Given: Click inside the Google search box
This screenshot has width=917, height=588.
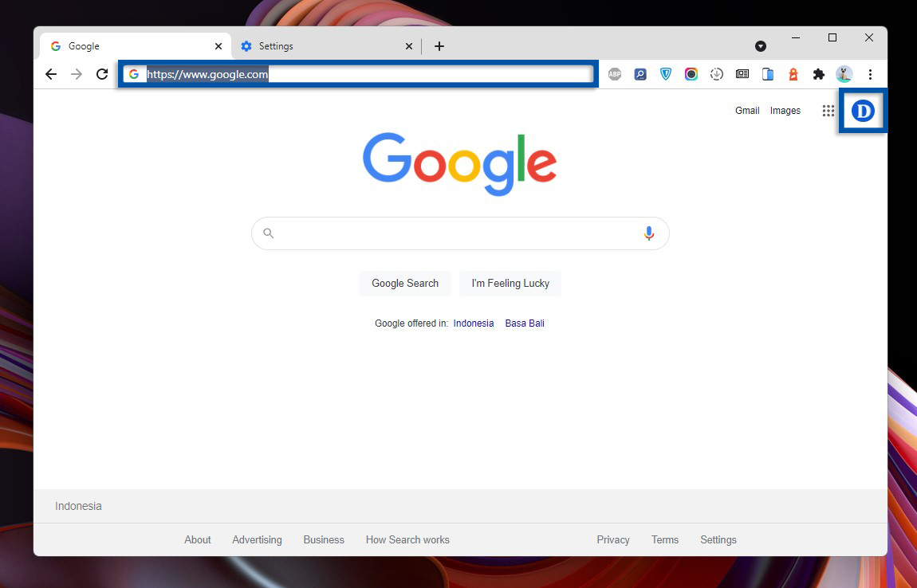Looking at the screenshot, I should (x=460, y=233).
